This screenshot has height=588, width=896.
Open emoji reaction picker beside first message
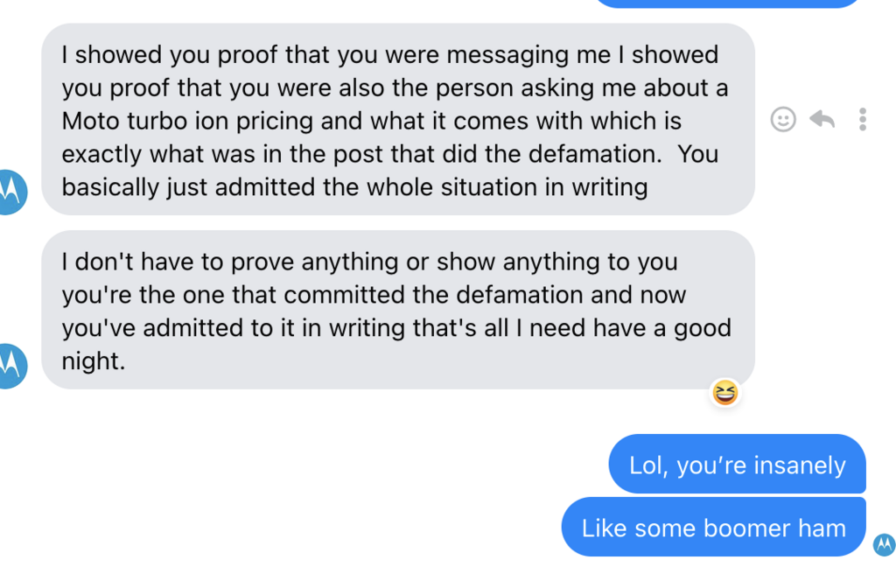(x=783, y=119)
